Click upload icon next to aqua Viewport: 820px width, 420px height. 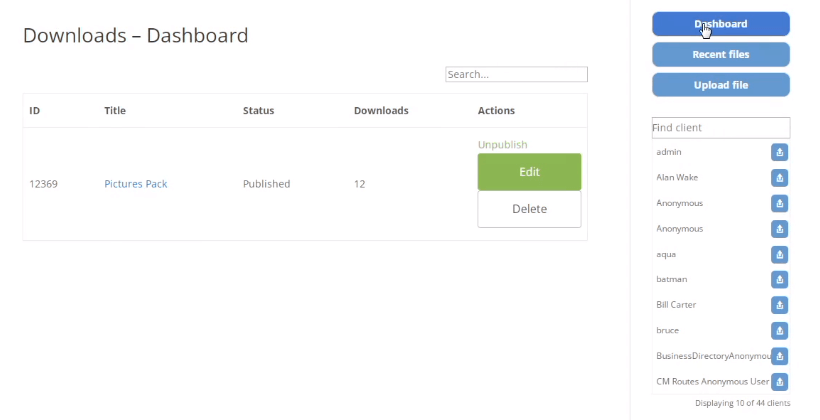click(x=780, y=255)
